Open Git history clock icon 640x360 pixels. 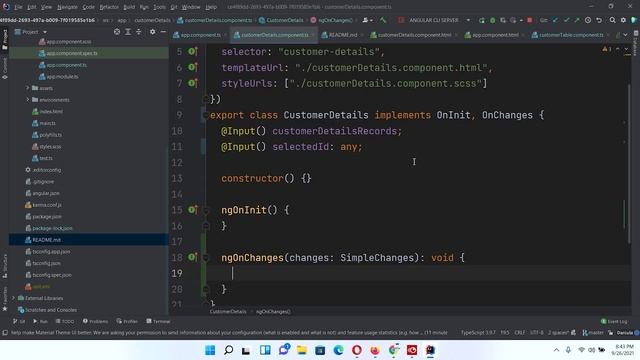tap(588, 20)
